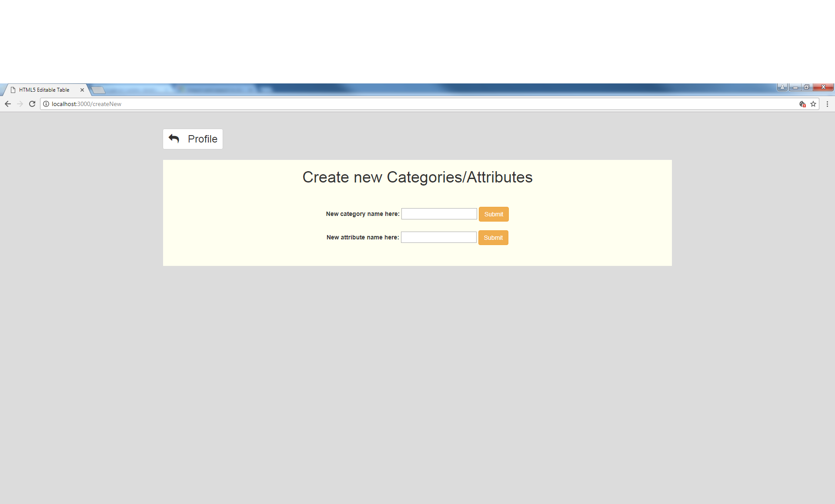Select the HTML5 Editable Table tab

[x=44, y=90]
